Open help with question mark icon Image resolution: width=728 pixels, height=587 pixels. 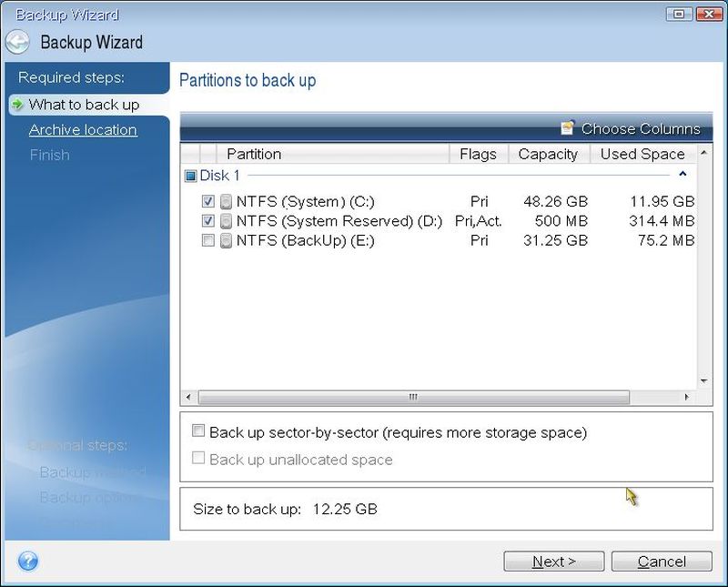coord(28,561)
